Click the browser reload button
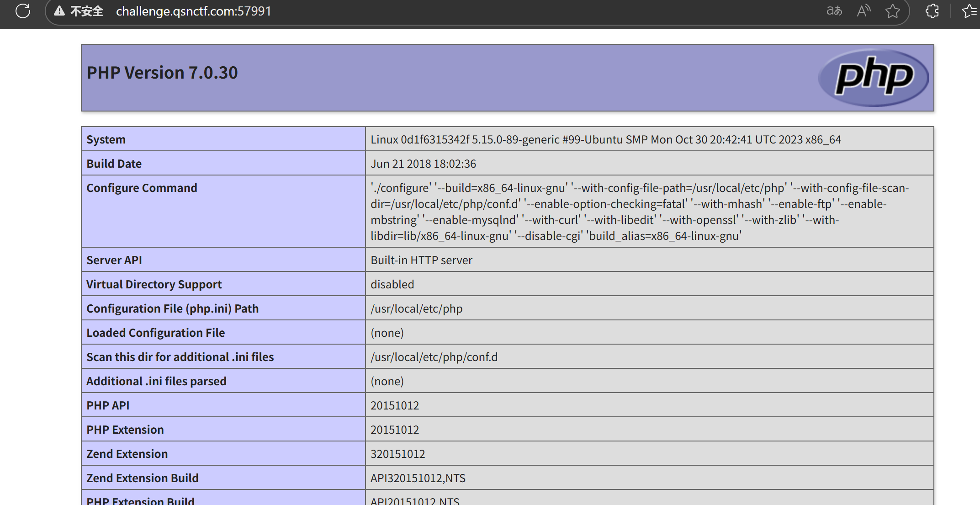 22,11
